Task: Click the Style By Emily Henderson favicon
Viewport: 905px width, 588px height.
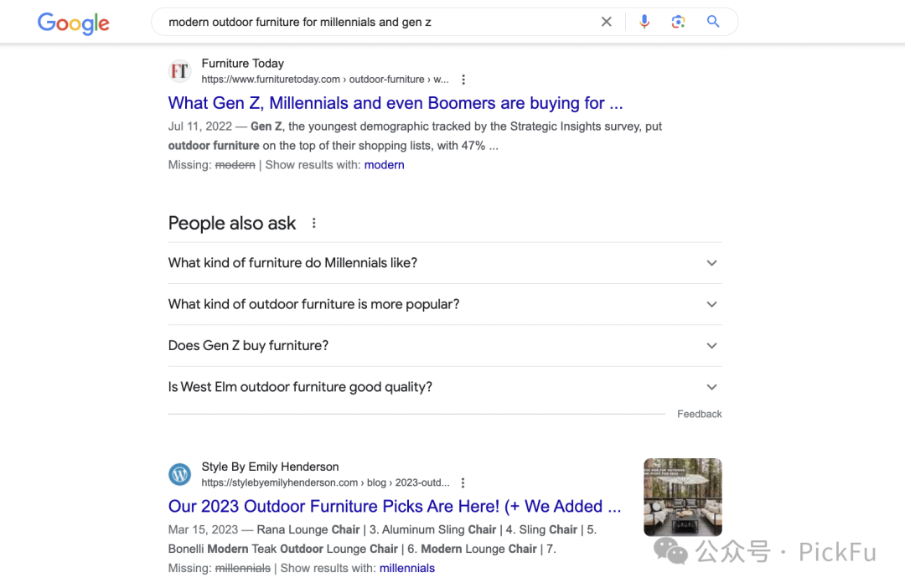Action: coord(179,475)
